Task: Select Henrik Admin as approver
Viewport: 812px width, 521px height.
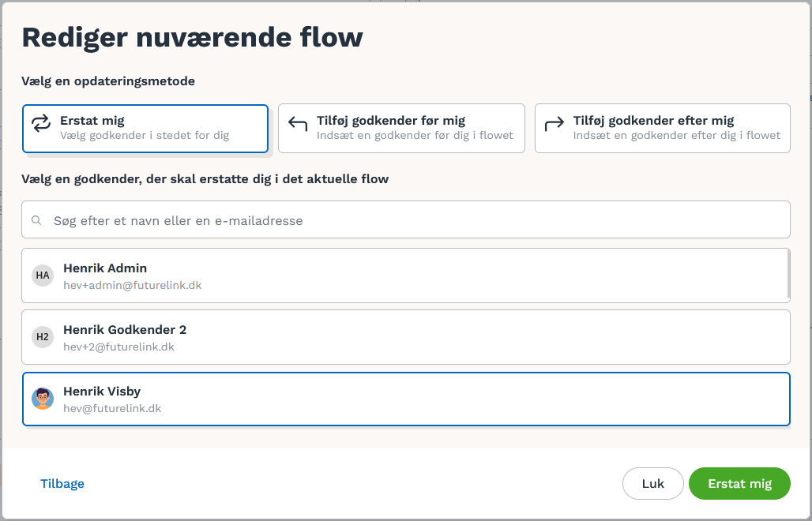Action: tap(406, 275)
